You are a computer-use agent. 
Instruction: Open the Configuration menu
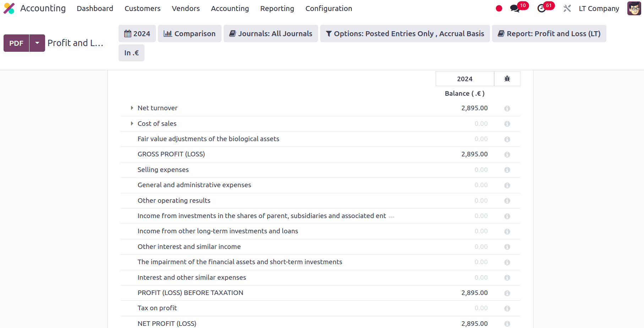(x=328, y=9)
